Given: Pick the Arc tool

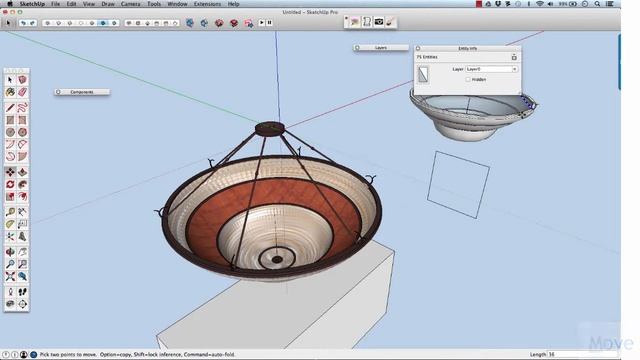Looking at the screenshot, I should (x=10, y=144).
